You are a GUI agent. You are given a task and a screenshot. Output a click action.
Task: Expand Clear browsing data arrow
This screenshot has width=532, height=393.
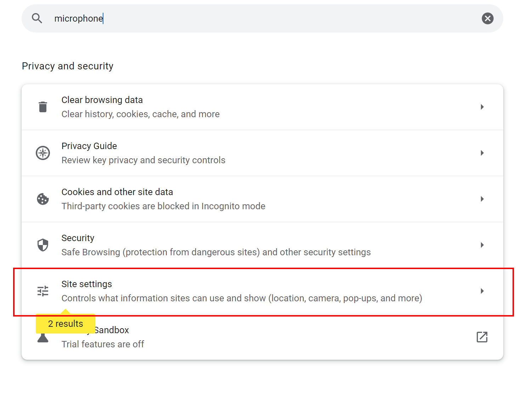(x=482, y=107)
